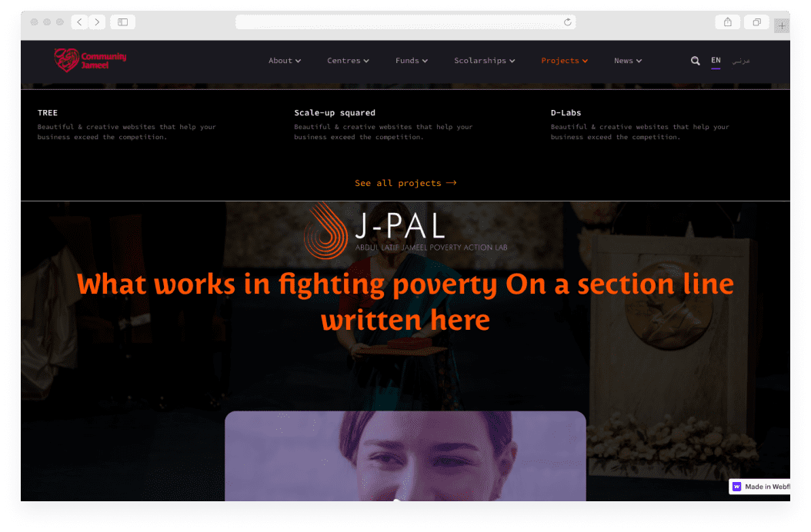Click the Made in Webflow badge
The width and height of the screenshot is (811, 532).
click(759, 487)
